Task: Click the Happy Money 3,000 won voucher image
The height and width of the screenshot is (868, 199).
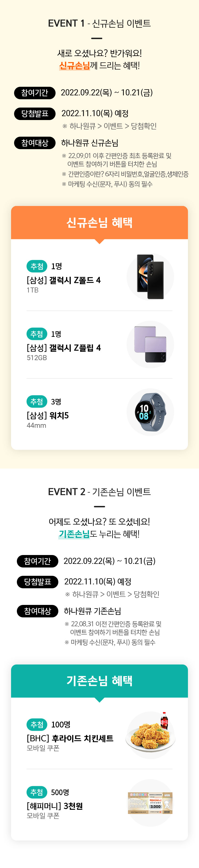Action: tap(150, 803)
